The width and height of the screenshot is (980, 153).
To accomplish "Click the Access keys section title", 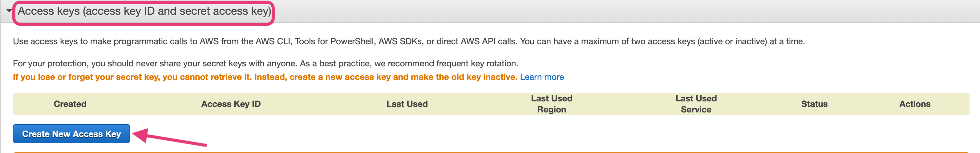I will 144,11.
